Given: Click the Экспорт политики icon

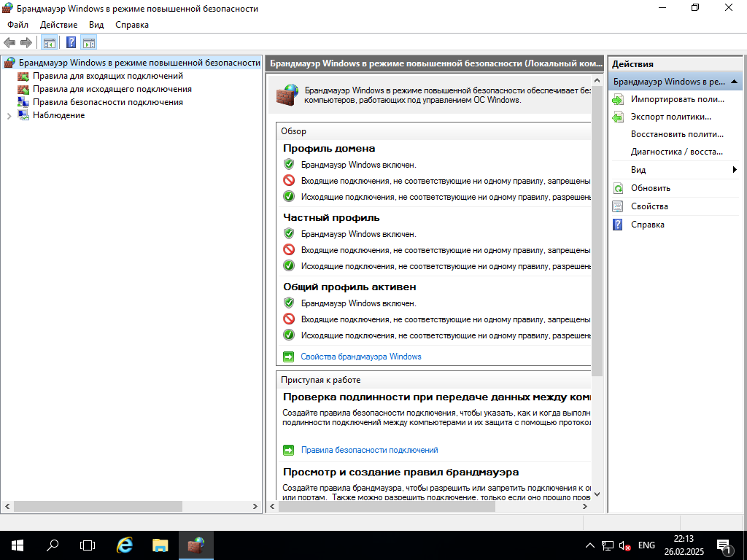Looking at the screenshot, I should pyautogui.click(x=618, y=117).
